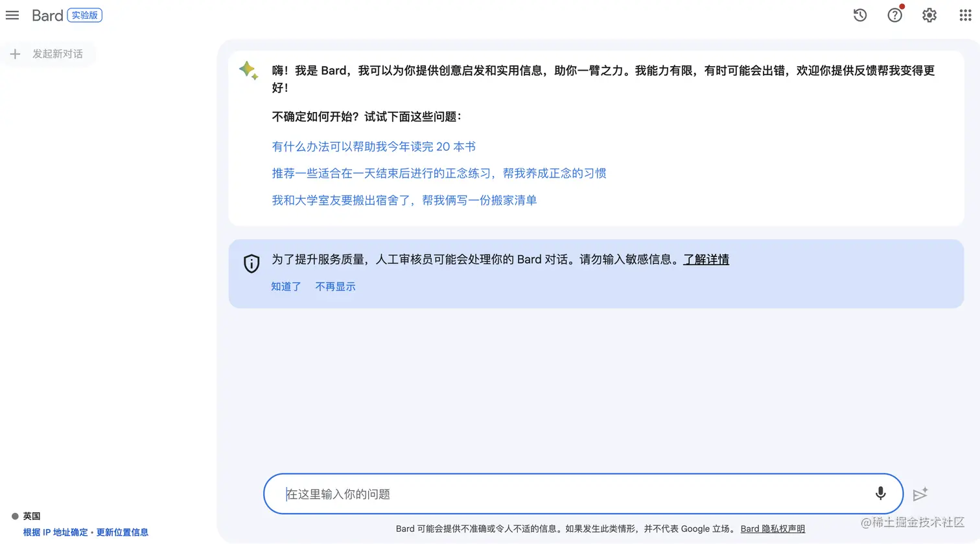Select the 正念练习 mindfulness suggestion

point(439,173)
